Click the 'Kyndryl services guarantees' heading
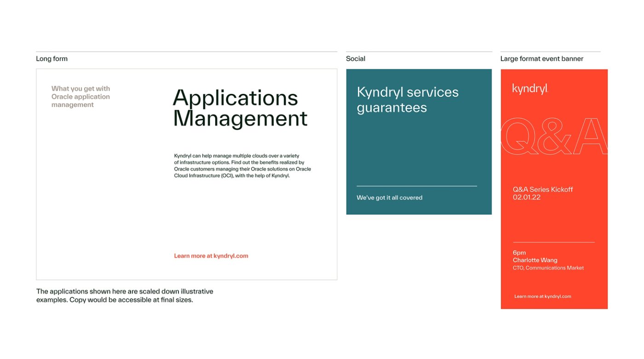Screen dimensions: 644x359 408,99
